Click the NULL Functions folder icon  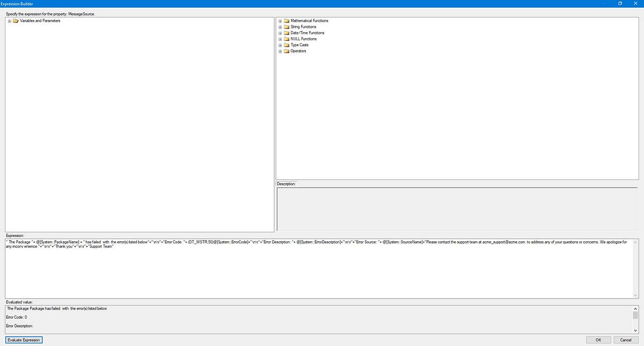(286, 39)
